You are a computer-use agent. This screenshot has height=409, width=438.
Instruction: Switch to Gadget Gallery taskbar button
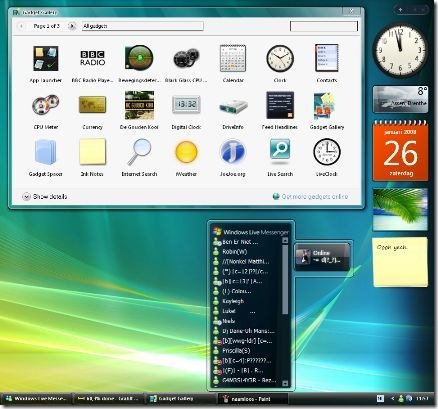tap(181, 399)
